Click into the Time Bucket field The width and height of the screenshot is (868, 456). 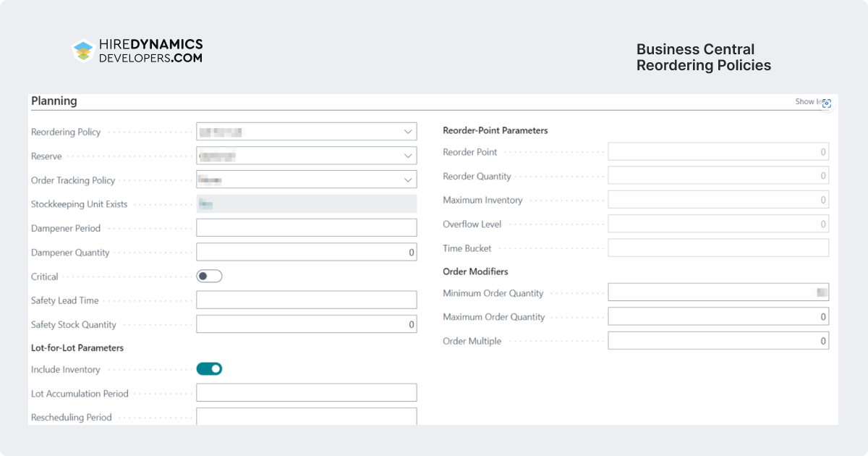(x=718, y=248)
